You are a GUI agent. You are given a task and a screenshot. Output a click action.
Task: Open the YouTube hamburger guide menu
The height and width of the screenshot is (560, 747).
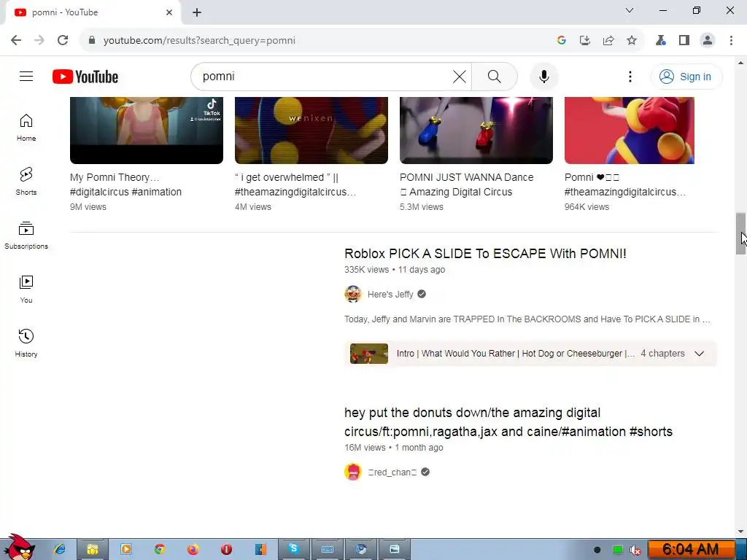click(x=26, y=76)
